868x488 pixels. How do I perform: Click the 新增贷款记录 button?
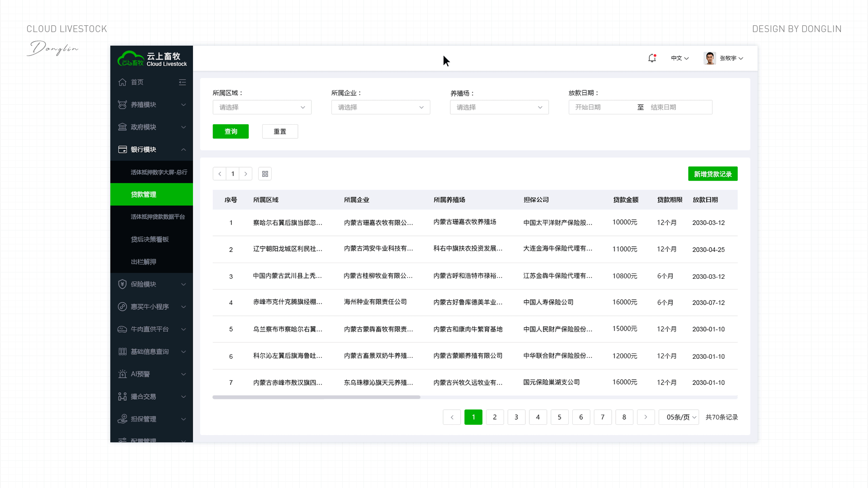tap(712, 174)
